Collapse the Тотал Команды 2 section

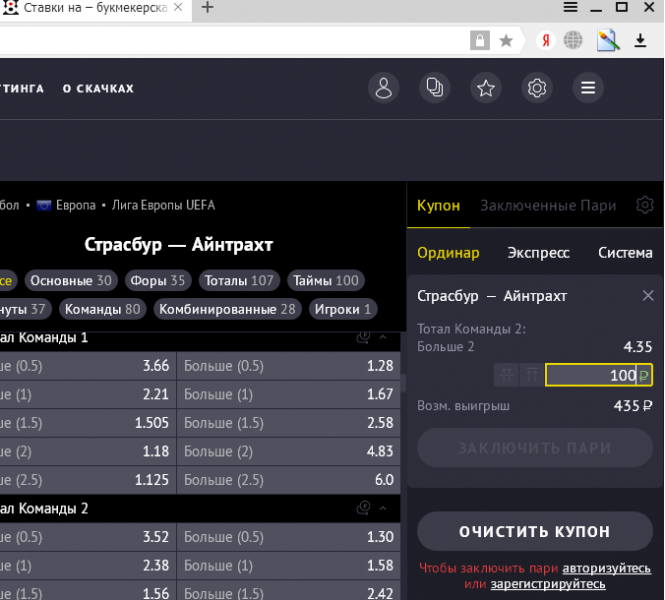(383, 508)
